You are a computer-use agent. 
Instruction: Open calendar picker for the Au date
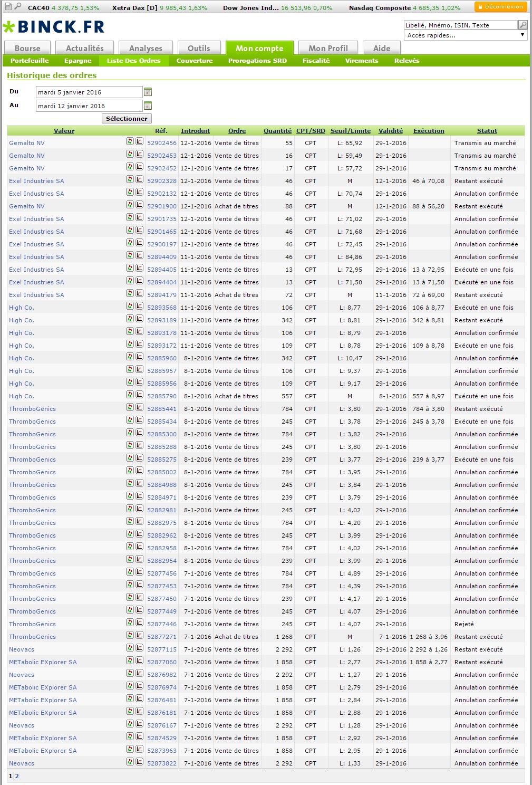tap(148, 106)
